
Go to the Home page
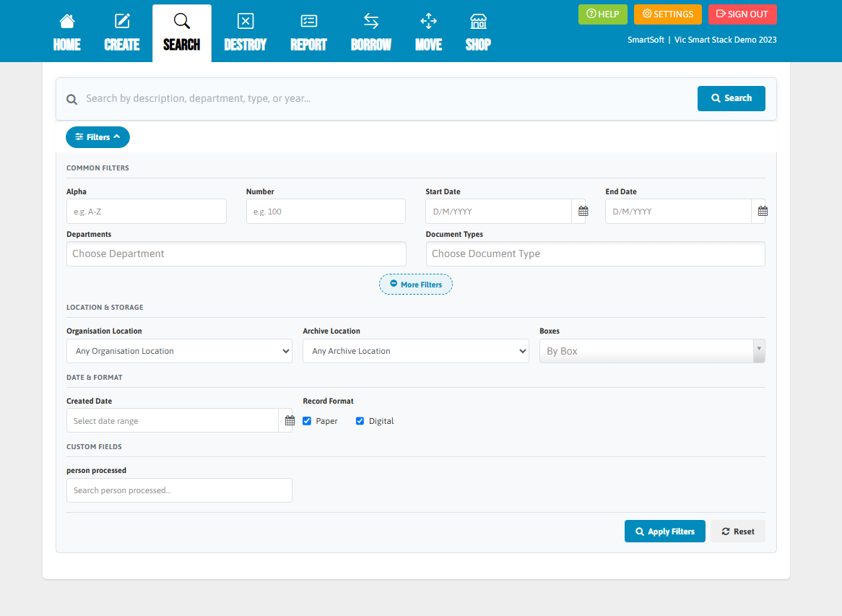coord(66,32)
